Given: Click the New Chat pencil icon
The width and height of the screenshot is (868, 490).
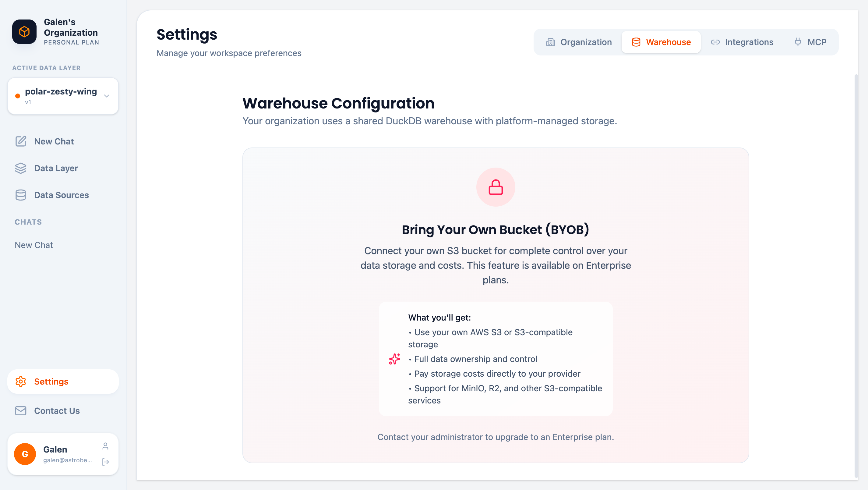Looking at the screenshot, I should [x=20, y=141].
